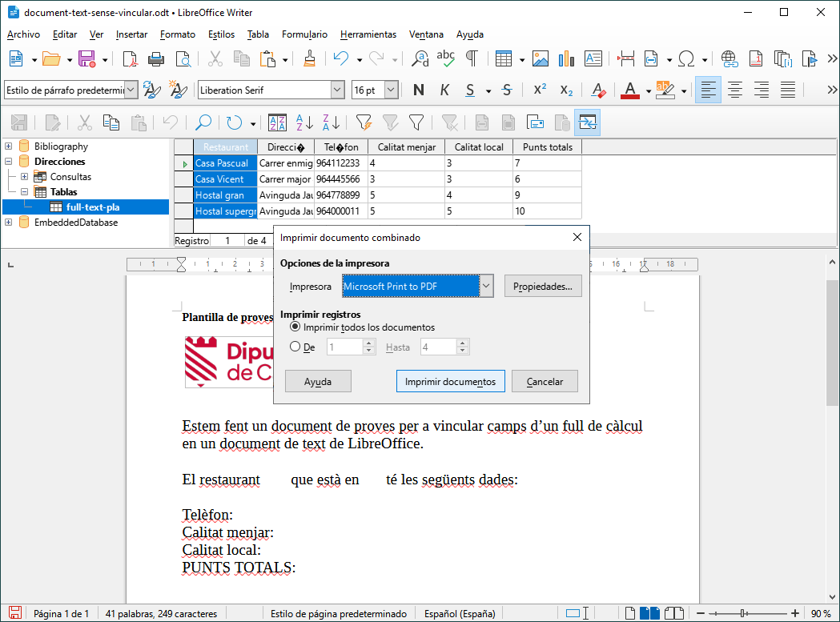Click the Imprimir documentos button
The width and height of the screenshot is (840, 622).
pyautogui.click(x=451, y=382)
